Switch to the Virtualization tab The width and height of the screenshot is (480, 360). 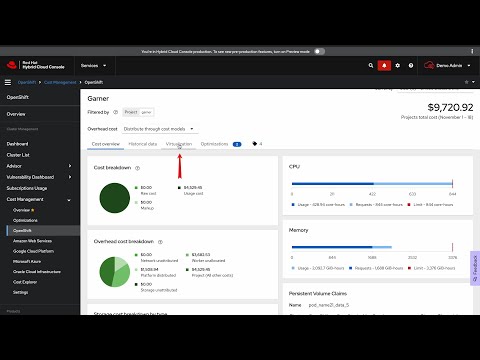[x=179, y=144]
